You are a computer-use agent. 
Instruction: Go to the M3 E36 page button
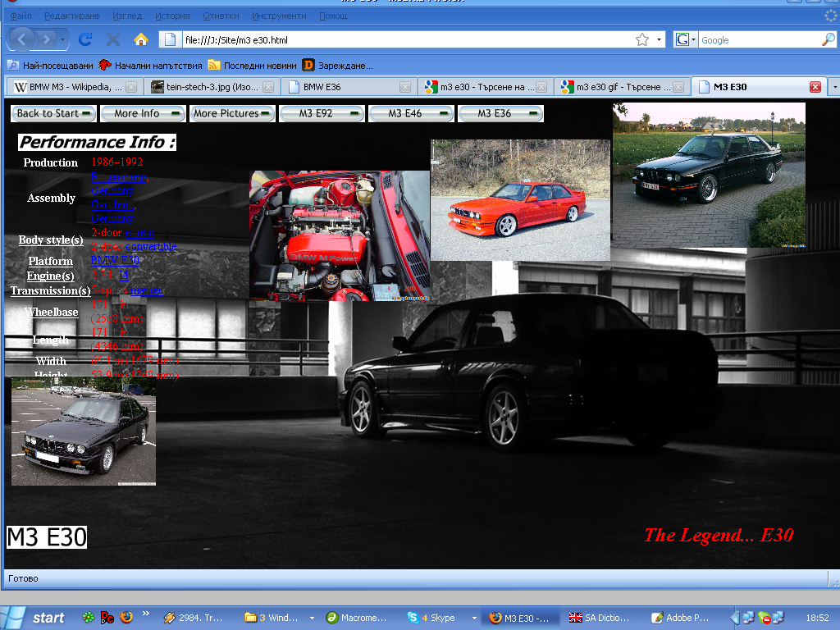pyautogui.click(x=501, y=113)
